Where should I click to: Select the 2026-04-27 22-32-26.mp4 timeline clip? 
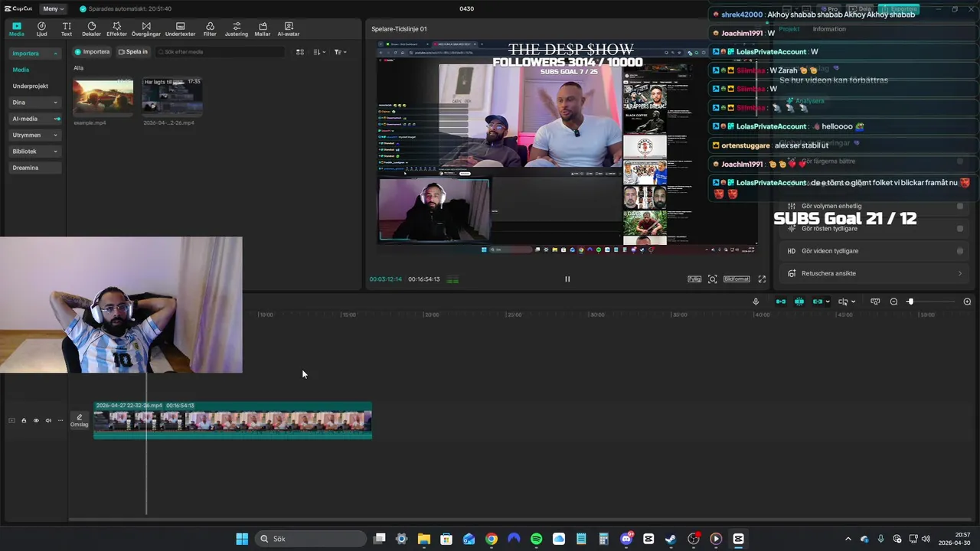[233, 420]
